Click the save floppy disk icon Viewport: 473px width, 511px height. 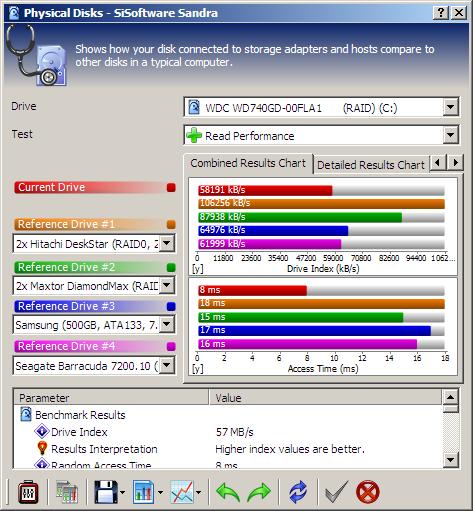click(106, 492)
